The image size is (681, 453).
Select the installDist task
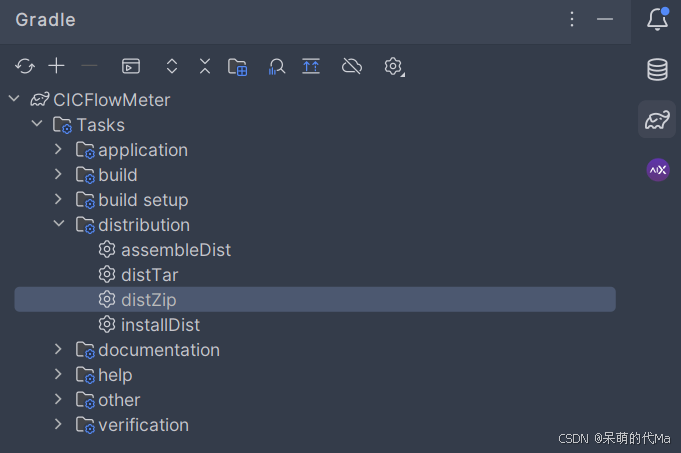click(160, 325)
